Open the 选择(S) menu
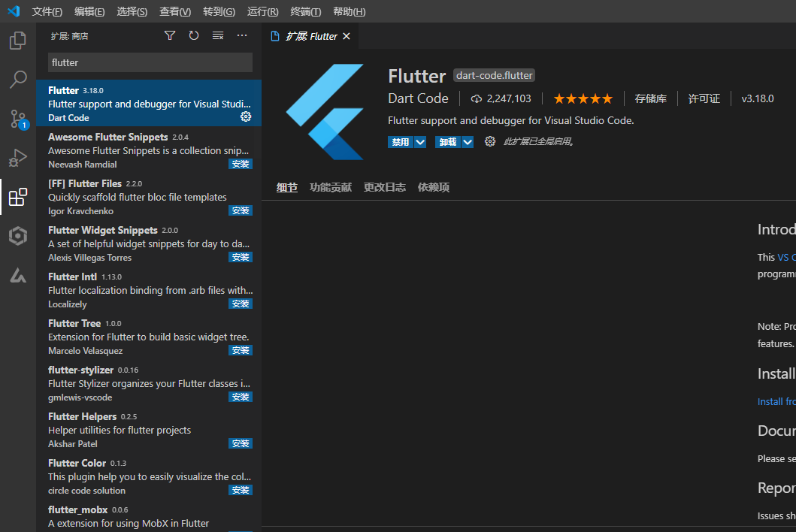Image resolution: width=796 pixels, height=532 pixels. pos(132,11)
